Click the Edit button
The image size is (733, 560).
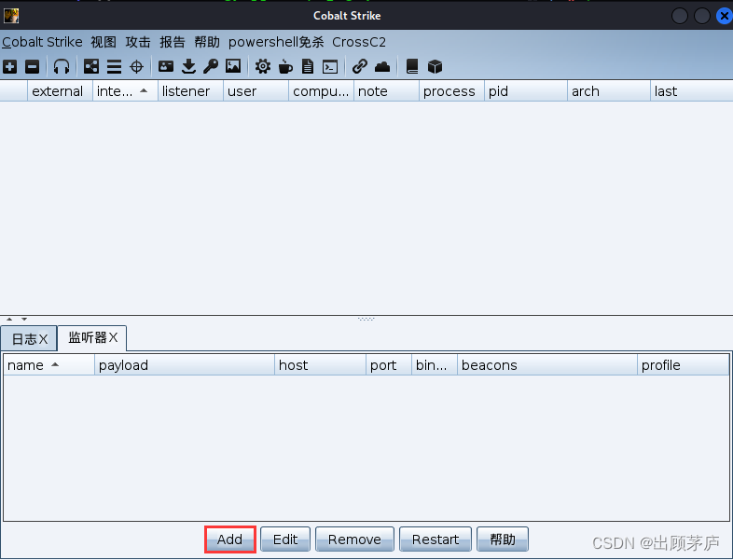pyautogui.click(x=285, y=540)
